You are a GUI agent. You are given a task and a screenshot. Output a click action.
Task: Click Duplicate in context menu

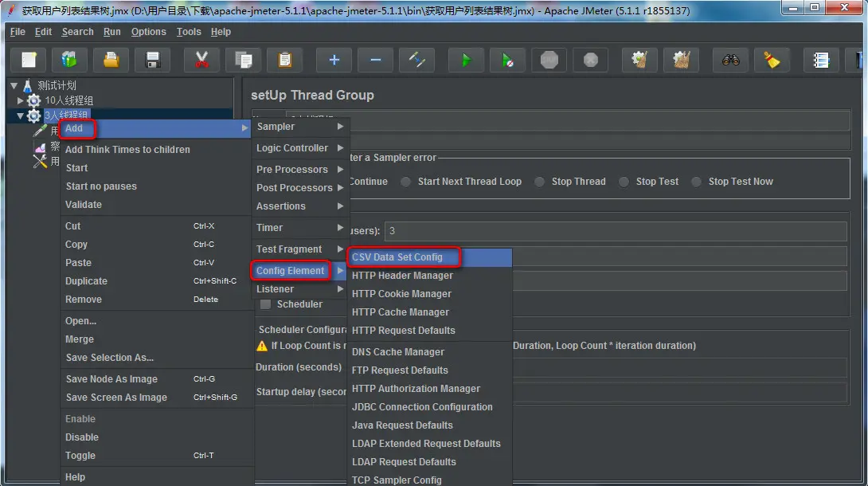[x=156, y=280]
